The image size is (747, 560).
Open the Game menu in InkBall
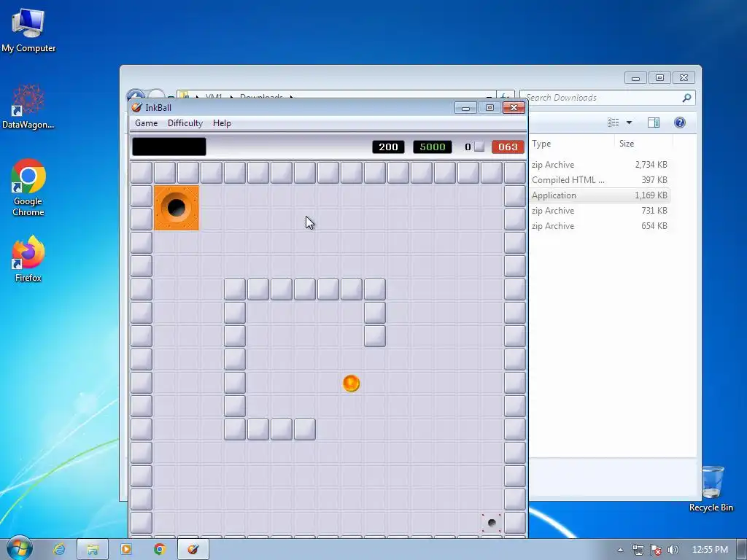point(146,123)
